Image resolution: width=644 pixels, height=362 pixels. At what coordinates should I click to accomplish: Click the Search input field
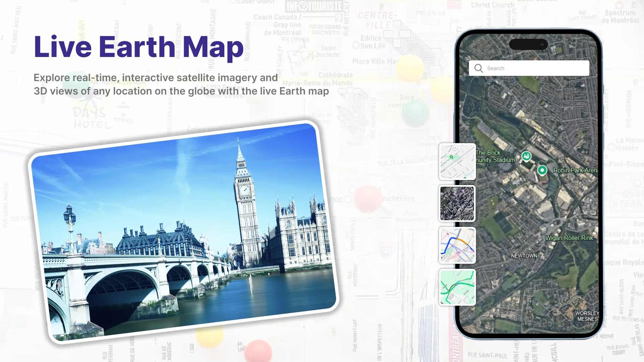(529, 68)
